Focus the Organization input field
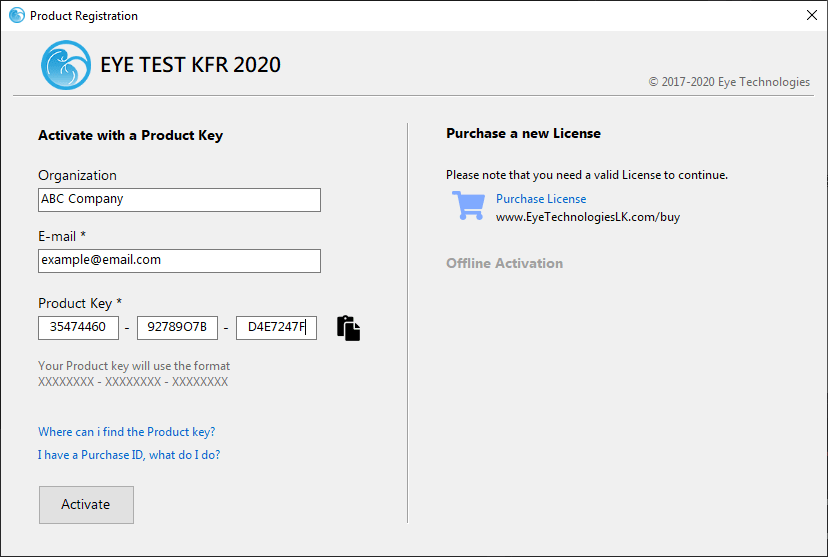 pyautogui.click(x=180, y=200)
